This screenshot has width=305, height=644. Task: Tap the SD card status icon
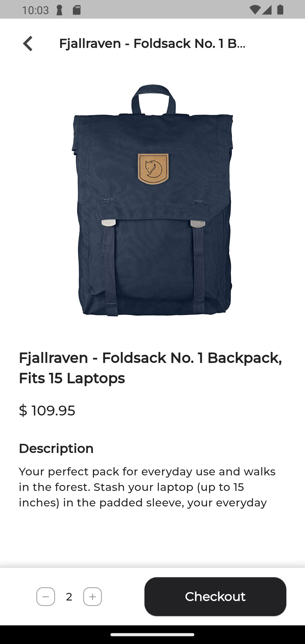click(77, 10)
